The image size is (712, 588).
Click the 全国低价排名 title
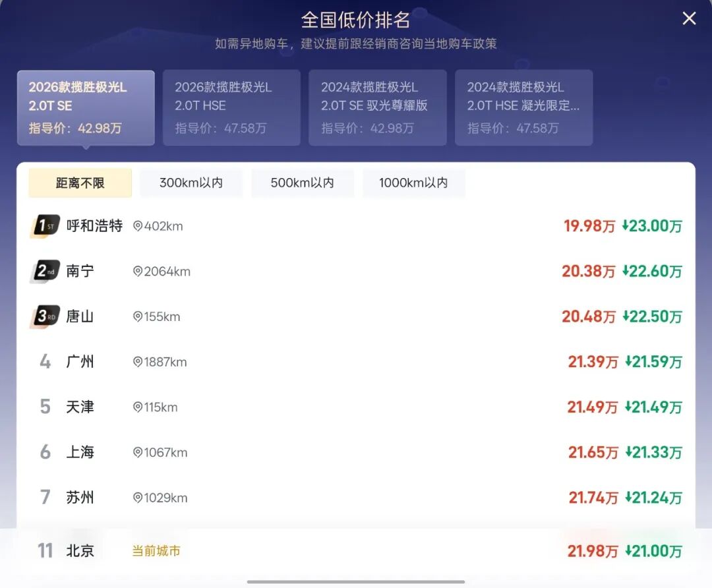(x=355, y=20)
